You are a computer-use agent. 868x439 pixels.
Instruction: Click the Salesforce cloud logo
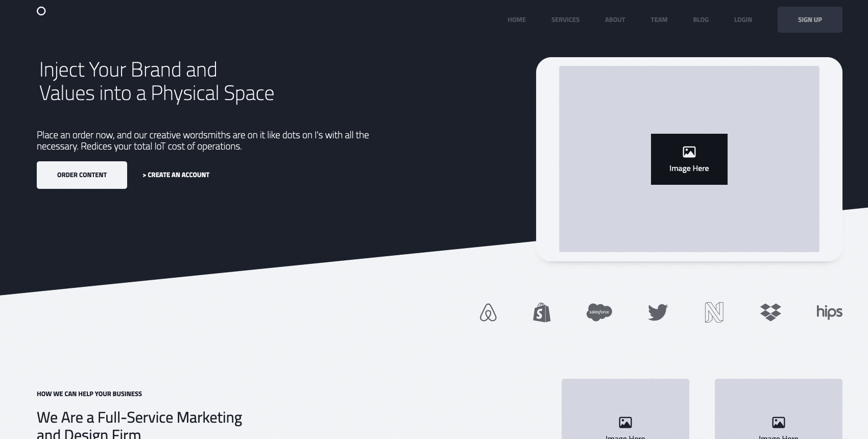point(599,312)
